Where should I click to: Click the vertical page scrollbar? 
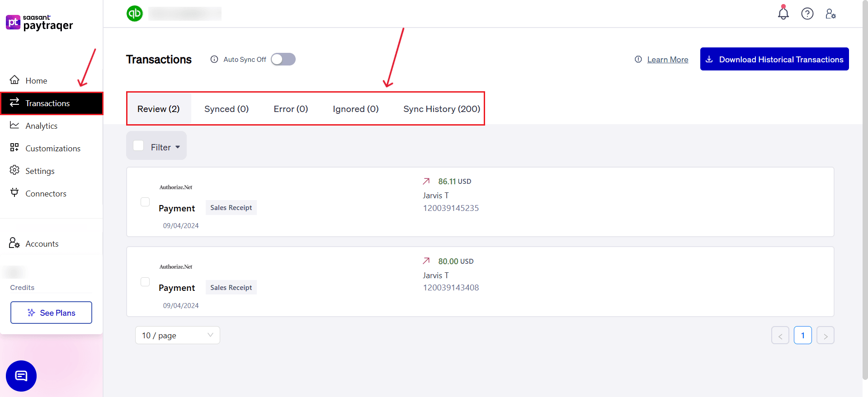click(865, 190)
